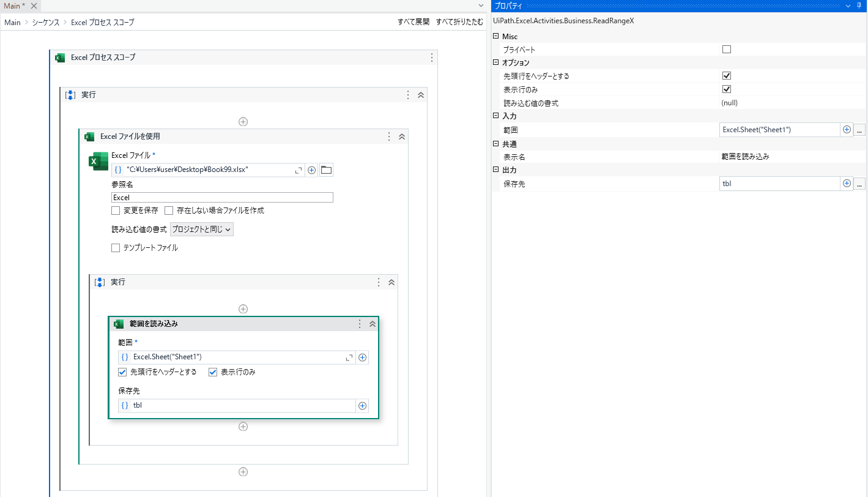Check the プライベート checkbox in properties
Screen dimensions: 868x497
(x=727, y=50)
